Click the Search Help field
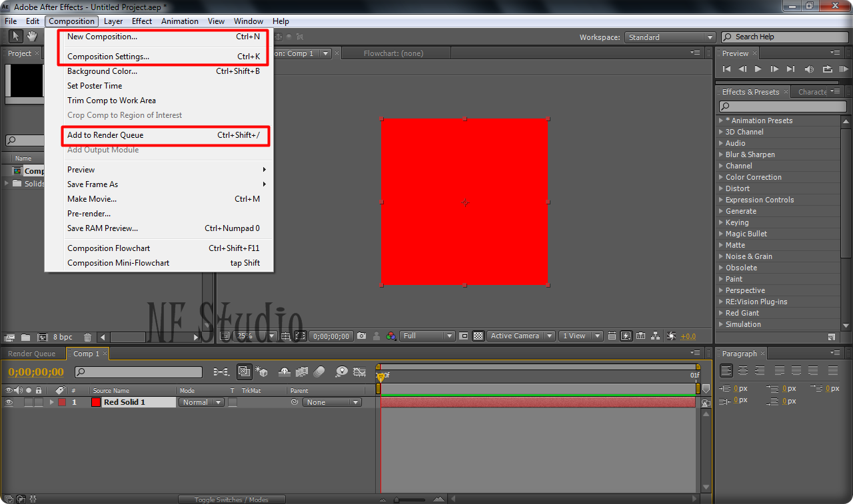The image size is (853, 504). coord(784,37)
